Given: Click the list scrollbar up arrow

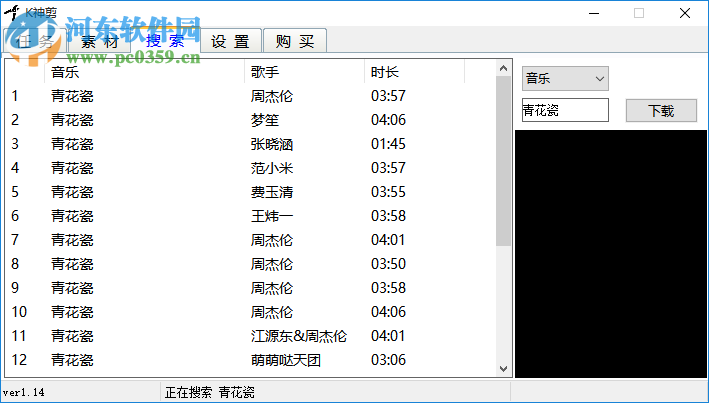Looking at the screenshot, I should (503, 68).
